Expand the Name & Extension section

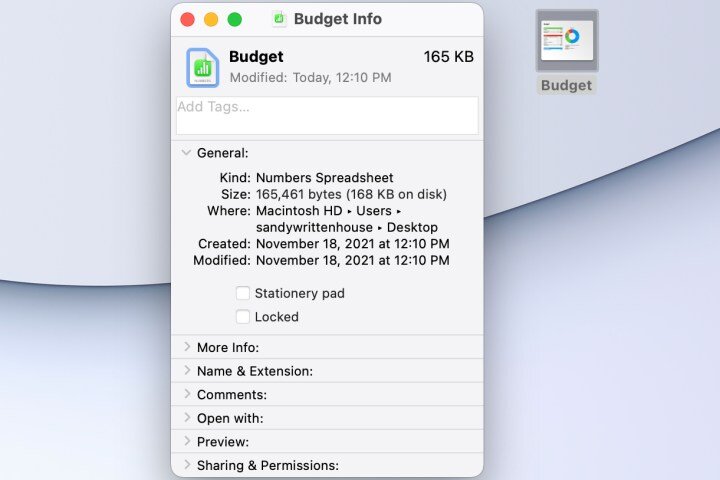click(187, 370)
